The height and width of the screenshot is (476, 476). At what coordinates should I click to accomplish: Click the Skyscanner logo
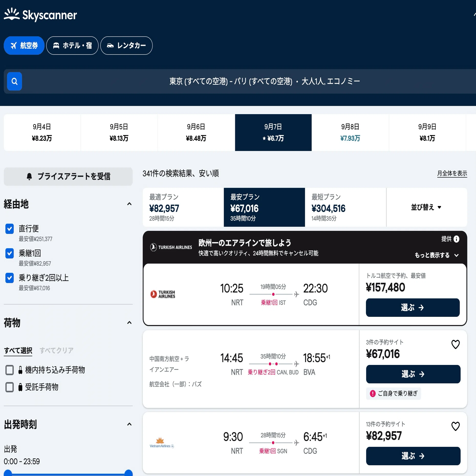40,15
